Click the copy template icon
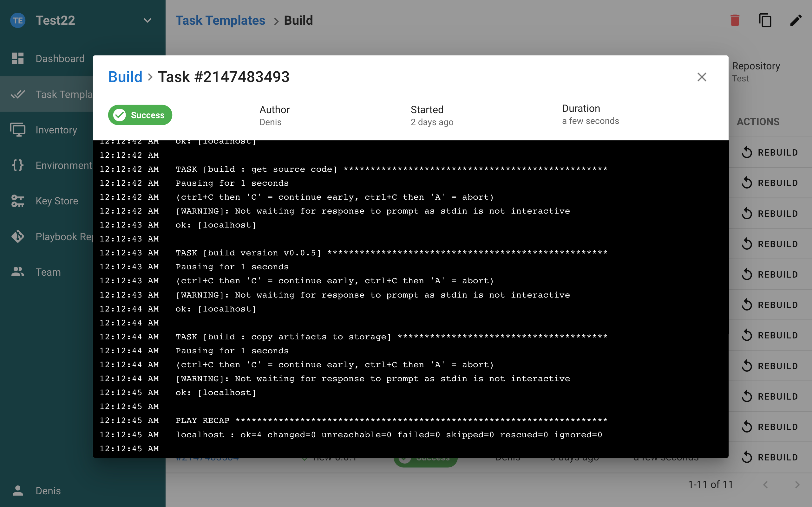Screen dimensions: 812x507 (765, 21)
